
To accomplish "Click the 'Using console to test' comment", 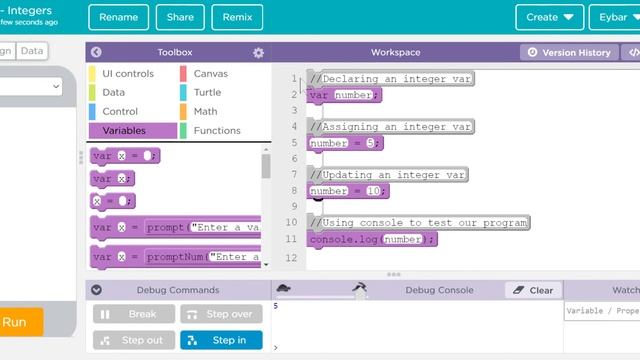I will (418, 222).
